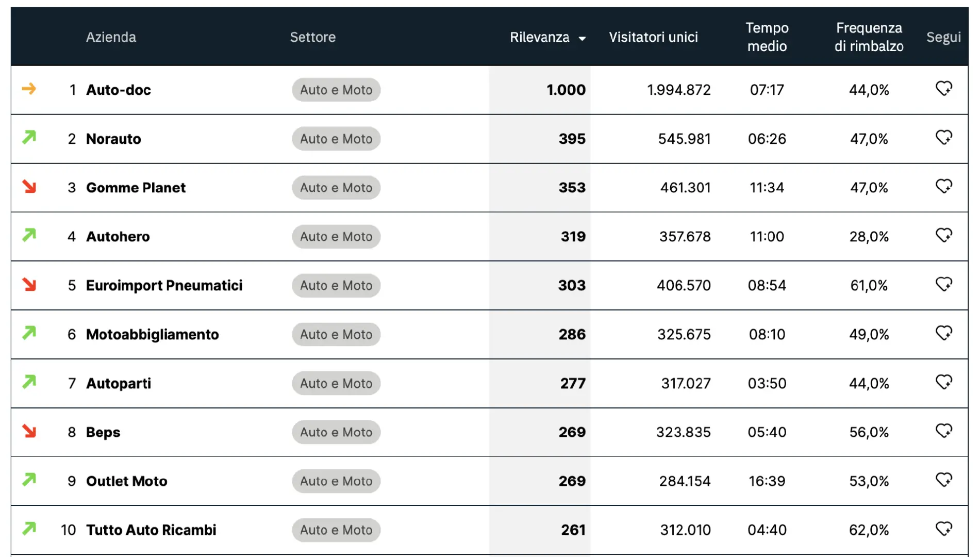This screenshot has height=557, width=980.
Task: Select the average time 16:39
Action: [767, 481]
